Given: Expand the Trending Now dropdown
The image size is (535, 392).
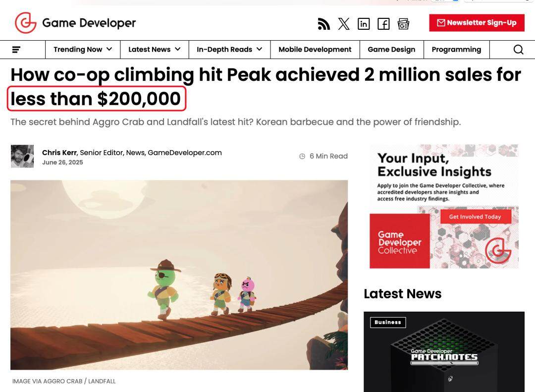Looking at the screenshot, I should [x=83, y=50].
